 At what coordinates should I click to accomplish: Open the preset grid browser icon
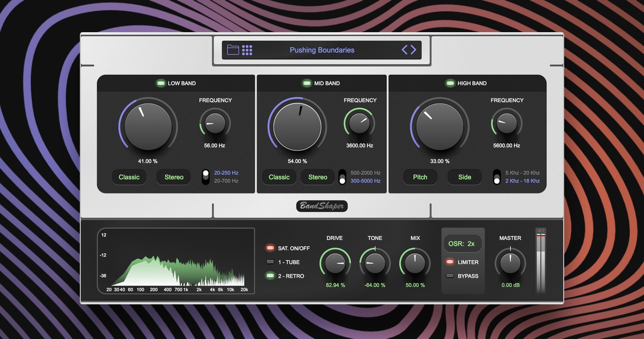247,50
